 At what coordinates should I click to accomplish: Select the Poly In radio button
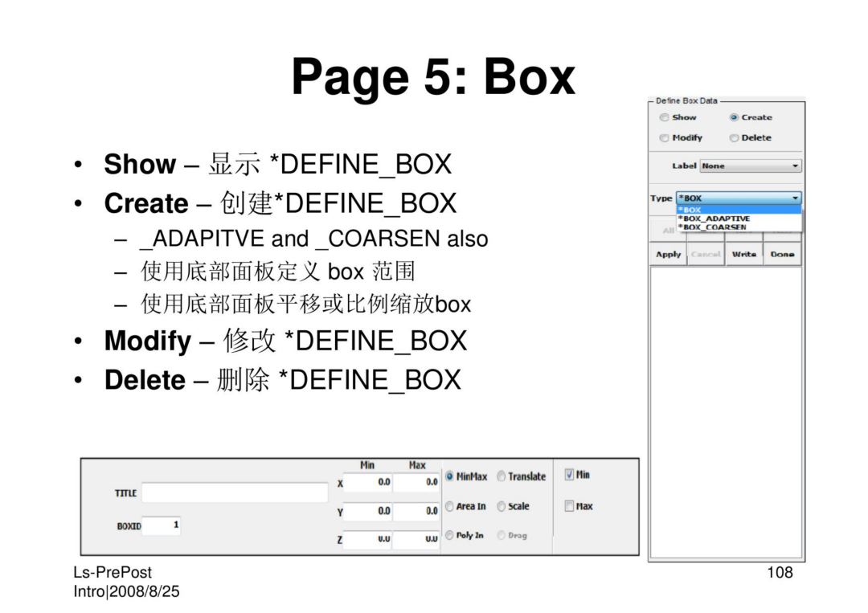(x=449, y=535)
